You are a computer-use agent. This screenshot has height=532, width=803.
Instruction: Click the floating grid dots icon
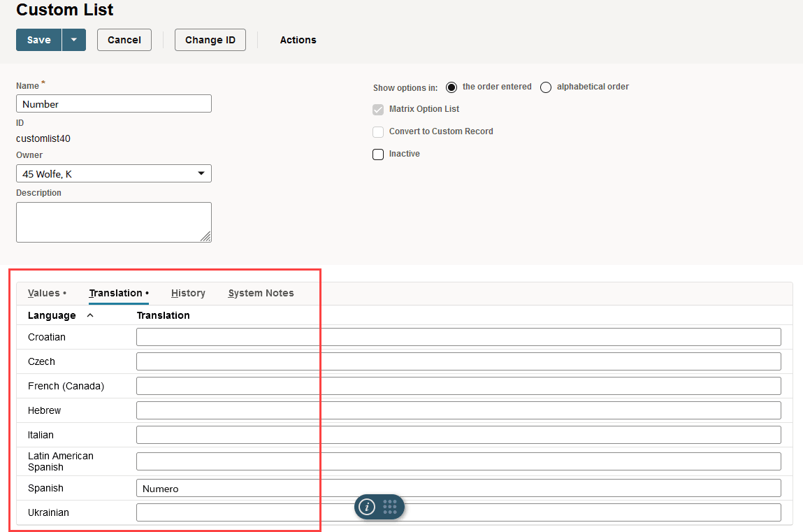click(390, 507)
